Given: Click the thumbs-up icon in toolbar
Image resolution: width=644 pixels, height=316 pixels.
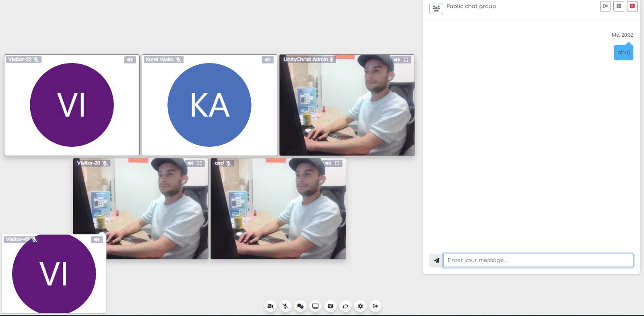Looking at the screenshot, I should tap(345, 306).
